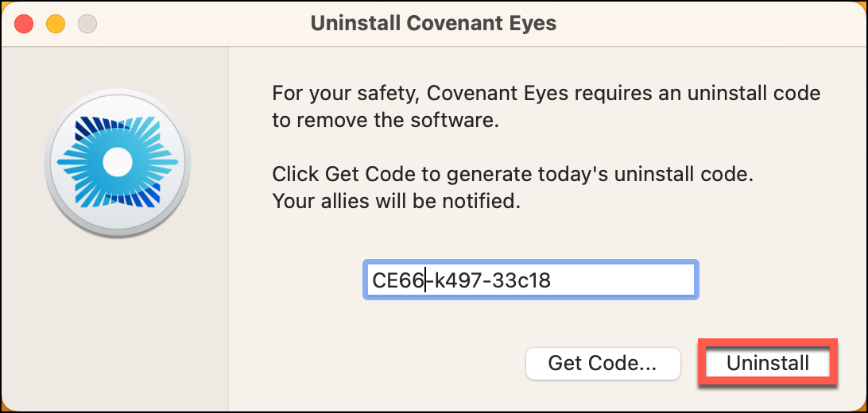This screenshot has height=413, width=868.
Task: Click empty space inside code field's right side
Action: pyautogui.click(x=626, y=280)
